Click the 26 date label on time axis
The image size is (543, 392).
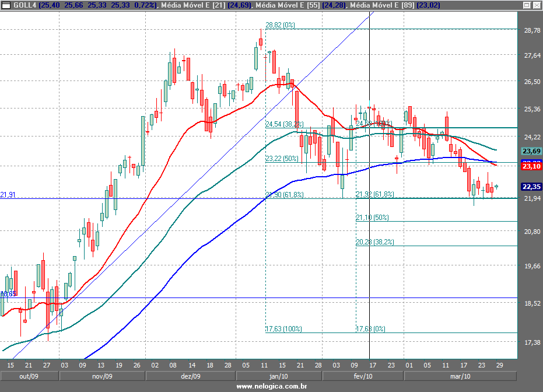pos(137,365)
